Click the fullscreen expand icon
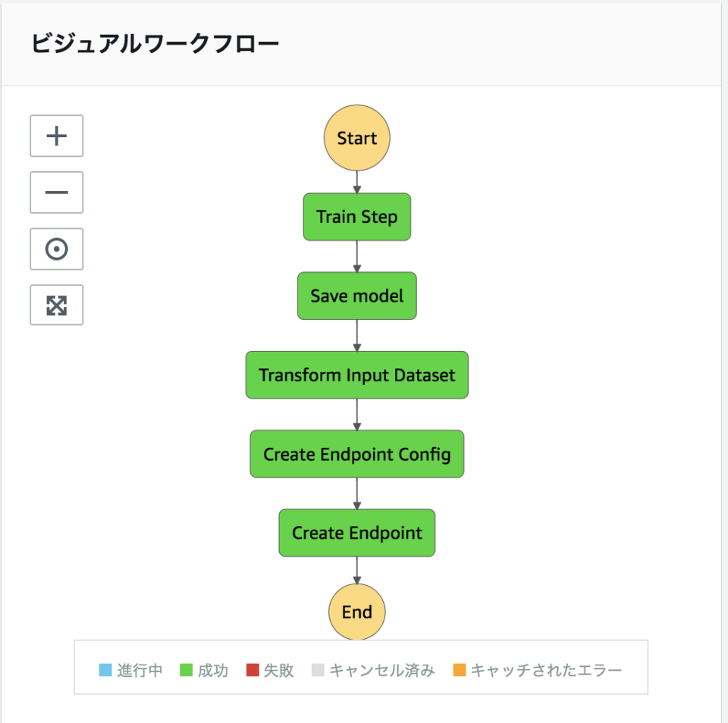The height and width of the screenshot is (723, 728). tap(56, 305)
